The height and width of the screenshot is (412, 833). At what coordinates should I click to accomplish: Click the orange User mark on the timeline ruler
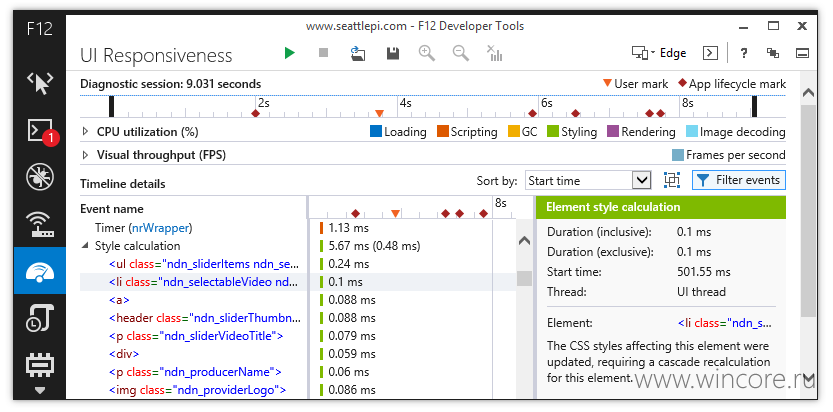379,113
